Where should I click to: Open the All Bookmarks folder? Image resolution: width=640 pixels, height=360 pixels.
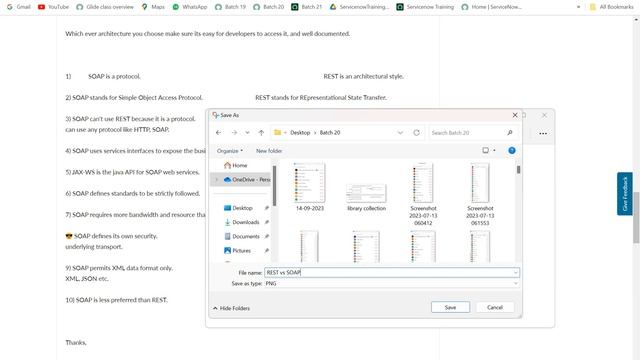tap(611, 7)
